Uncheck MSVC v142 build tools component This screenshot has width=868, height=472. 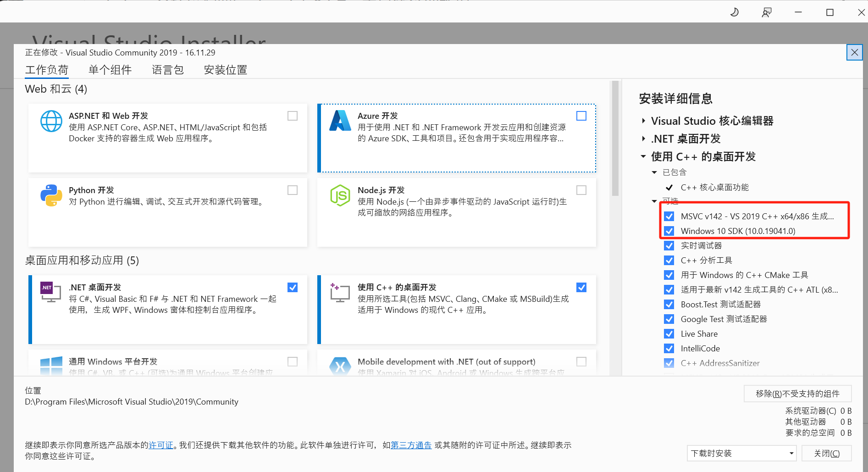coord(669,216)
